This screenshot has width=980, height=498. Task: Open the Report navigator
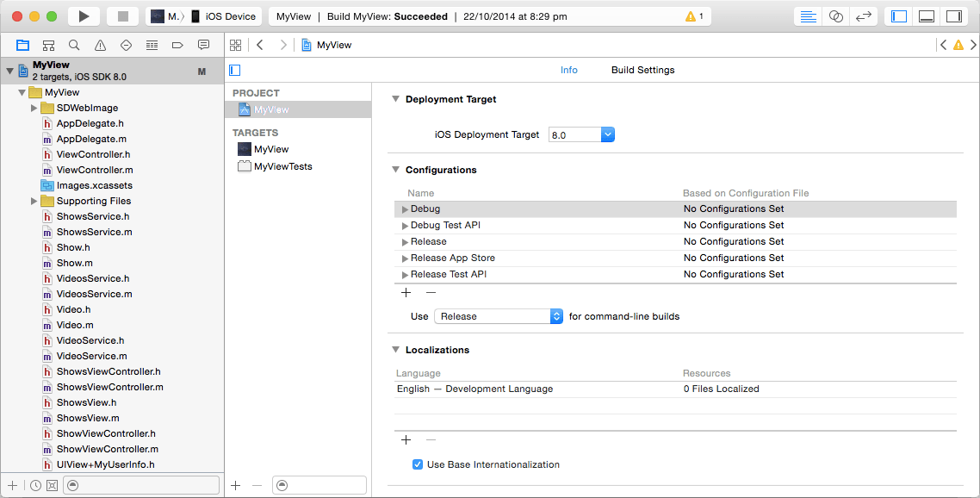tap(203, 45)
